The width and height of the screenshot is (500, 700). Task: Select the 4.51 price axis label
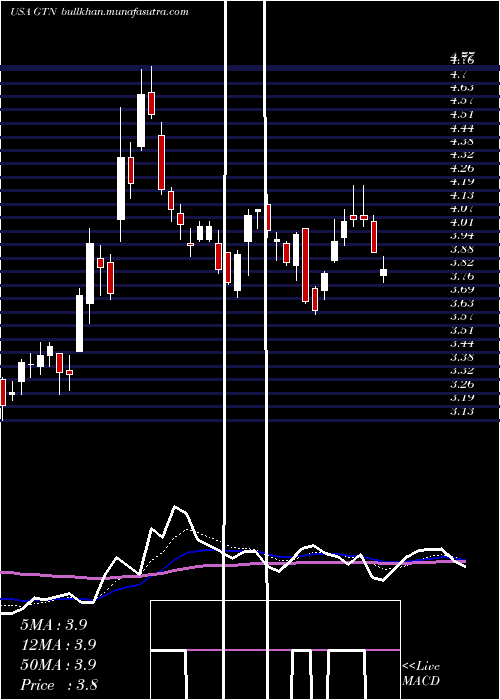(x=462, y=114)
